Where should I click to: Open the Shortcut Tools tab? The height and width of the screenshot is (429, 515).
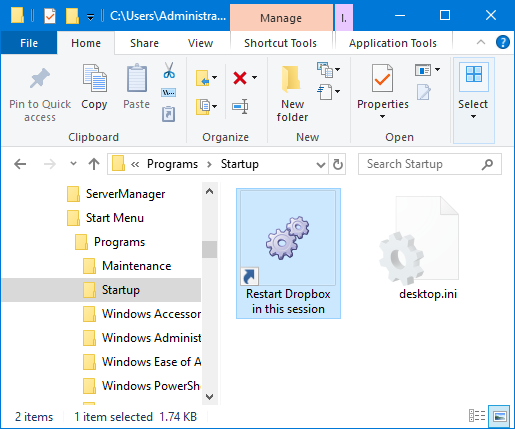(280, 43)
